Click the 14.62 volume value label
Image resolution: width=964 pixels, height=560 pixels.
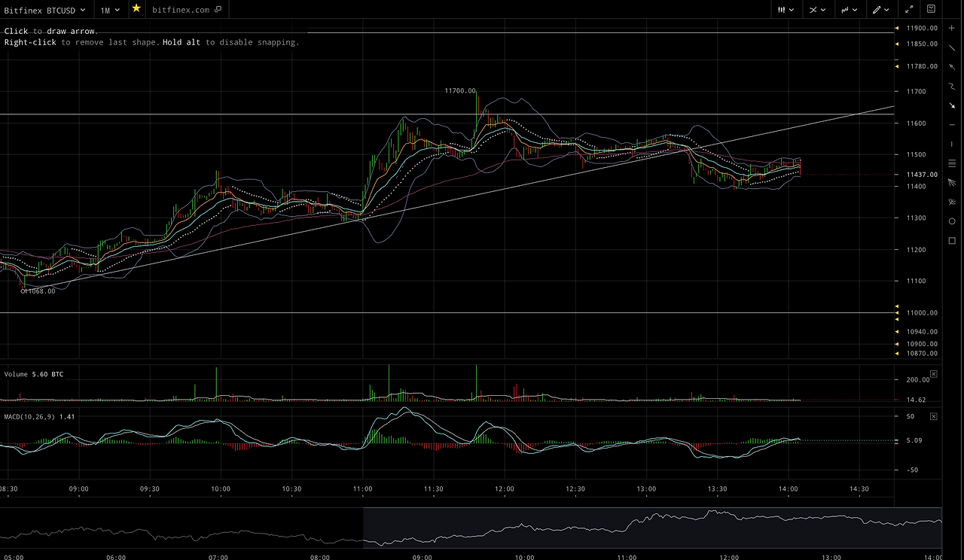(916, 400)
